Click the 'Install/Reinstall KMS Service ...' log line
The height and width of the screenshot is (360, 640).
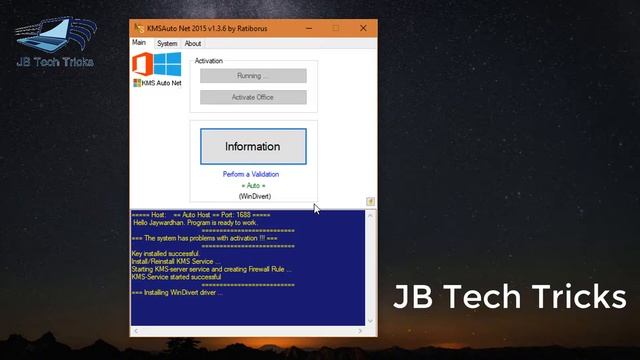(x=176, y=262)
